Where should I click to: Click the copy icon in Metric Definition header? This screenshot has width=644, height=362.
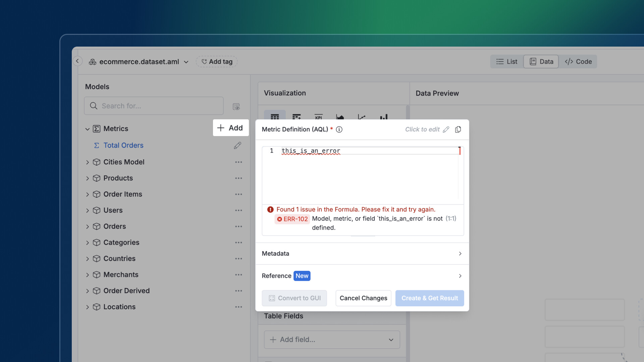tap(458, 129)
